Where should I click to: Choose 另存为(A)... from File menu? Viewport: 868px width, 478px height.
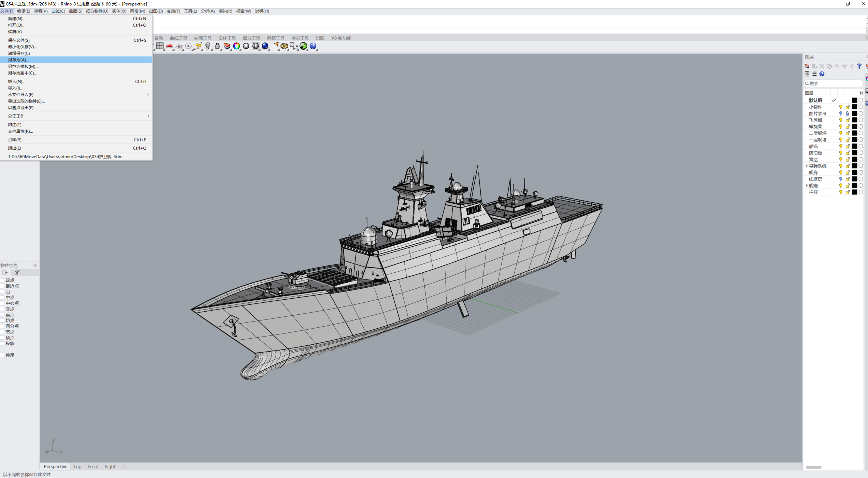(x=19, y=60)
